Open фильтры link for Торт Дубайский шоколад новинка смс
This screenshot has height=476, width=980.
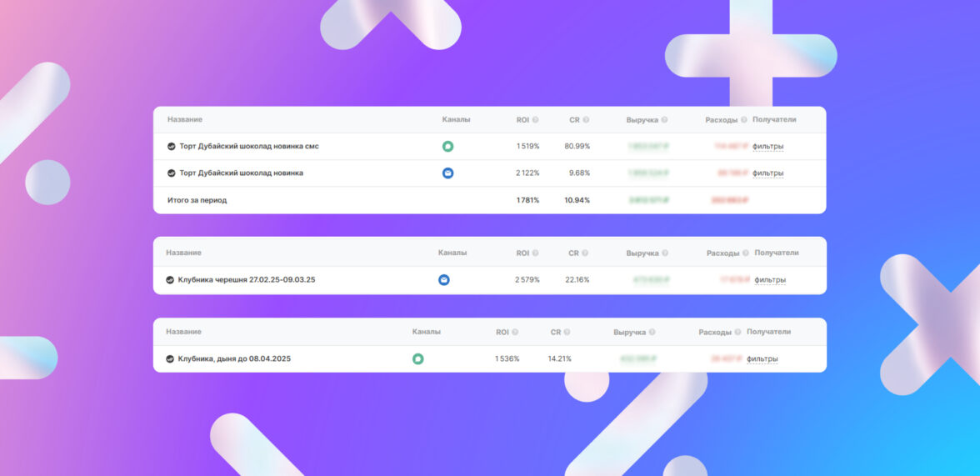coord(768,147)
